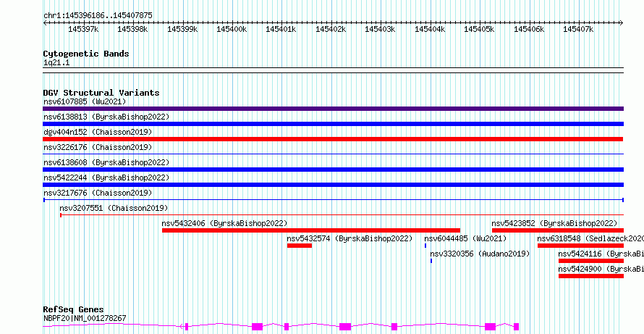
Task: Click the RefSeq Genes track title
Action: coord(74,310)
